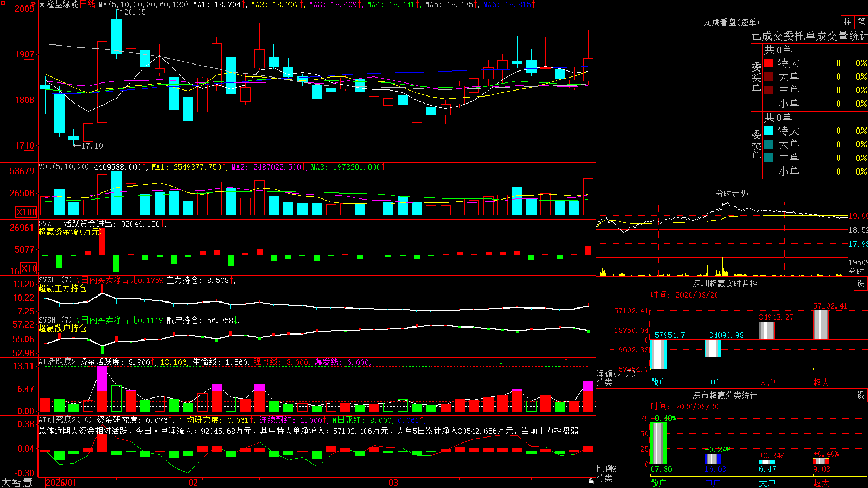Click the 超赢主力持仓 label
868x488 pixels.
62,288
